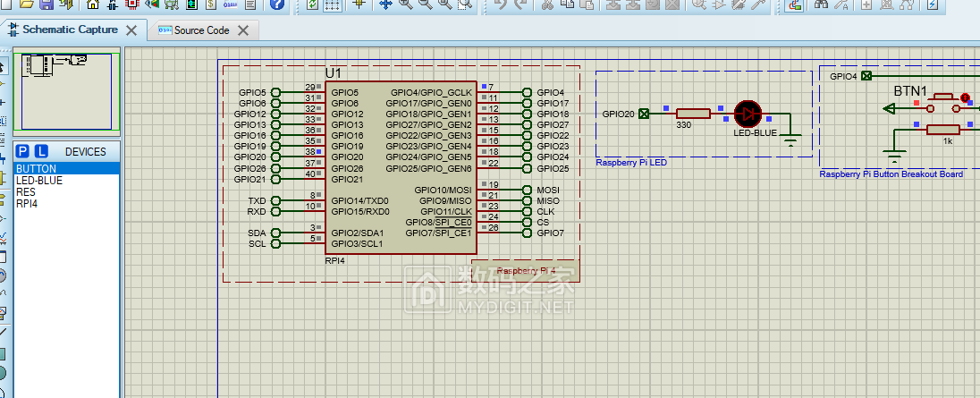980x398 pixels.
Task: Select BUTTON in devices list
Action: click(36, 168)
